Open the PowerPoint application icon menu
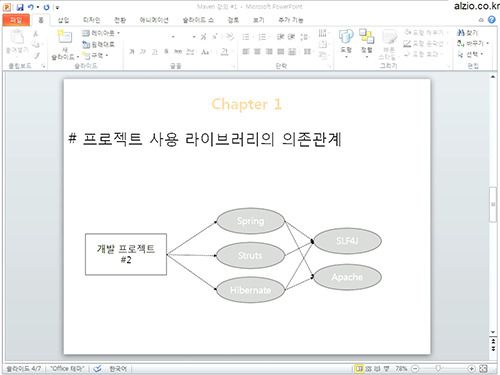This screenshot has height=375, width=500. point(7,7)
